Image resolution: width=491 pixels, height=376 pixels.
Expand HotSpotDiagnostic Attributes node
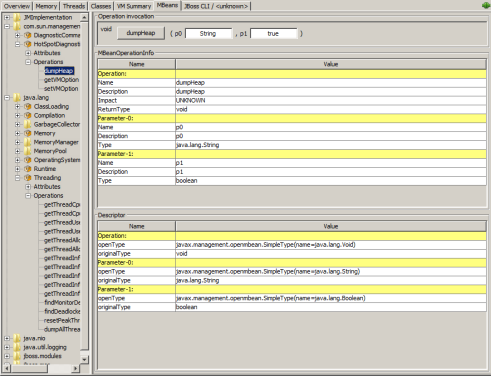coord(28,53)
